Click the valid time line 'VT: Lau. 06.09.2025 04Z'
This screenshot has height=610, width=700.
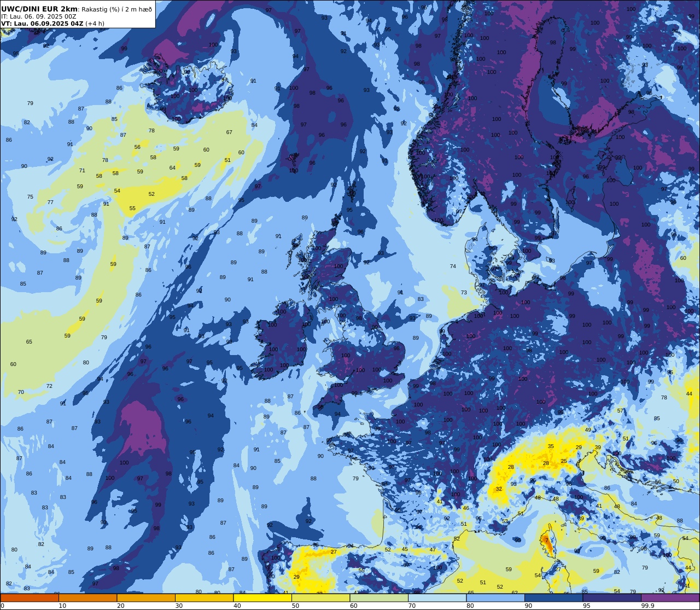click(42, 24)
